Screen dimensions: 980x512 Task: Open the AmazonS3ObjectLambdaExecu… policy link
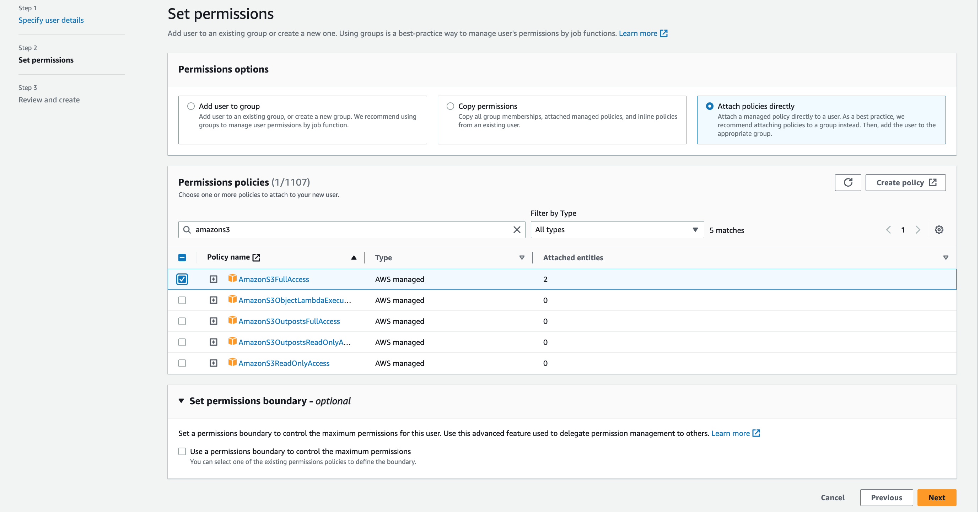pyautogui.click(x=295, y=300)
